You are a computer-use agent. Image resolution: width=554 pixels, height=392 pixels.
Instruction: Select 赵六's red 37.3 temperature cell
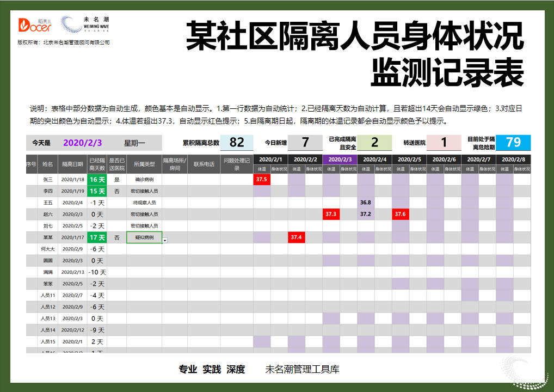pyautogui.click(x=331, y=214)
